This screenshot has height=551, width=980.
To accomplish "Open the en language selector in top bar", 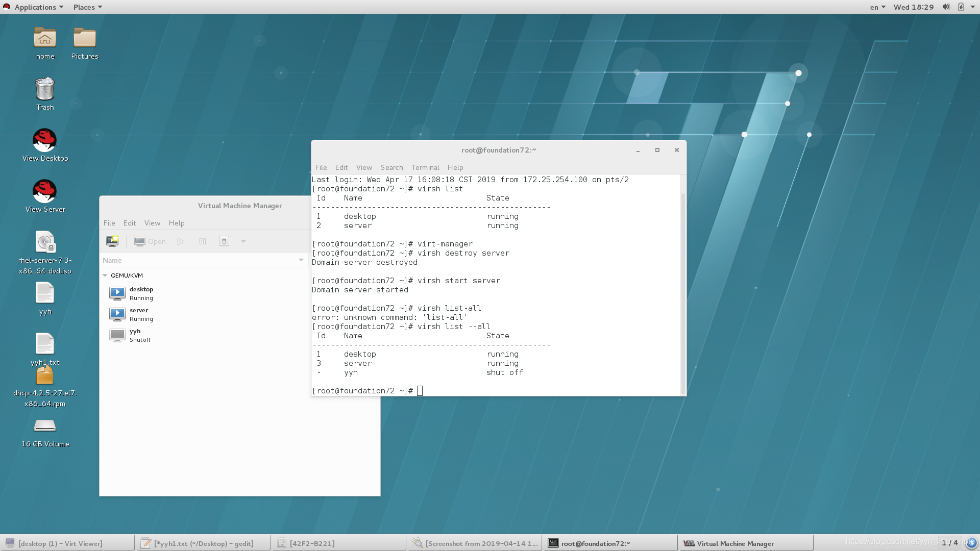I will [x=877, y=7].
